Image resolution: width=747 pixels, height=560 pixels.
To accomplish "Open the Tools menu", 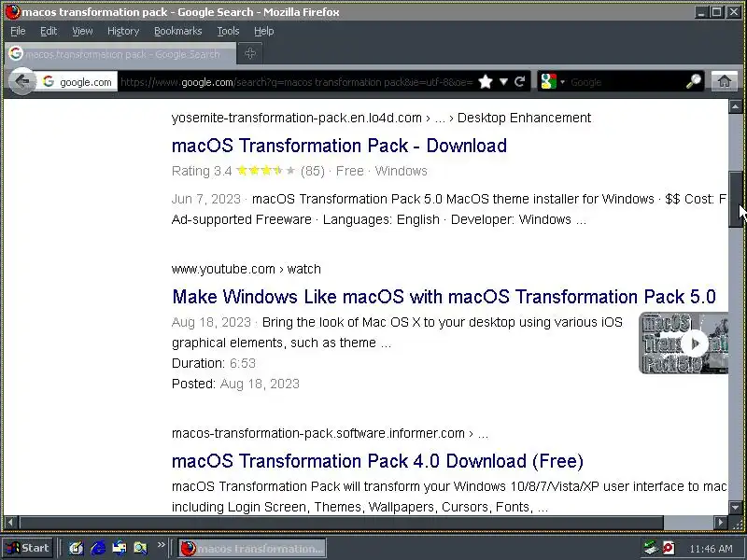I will tap(228, 31).
